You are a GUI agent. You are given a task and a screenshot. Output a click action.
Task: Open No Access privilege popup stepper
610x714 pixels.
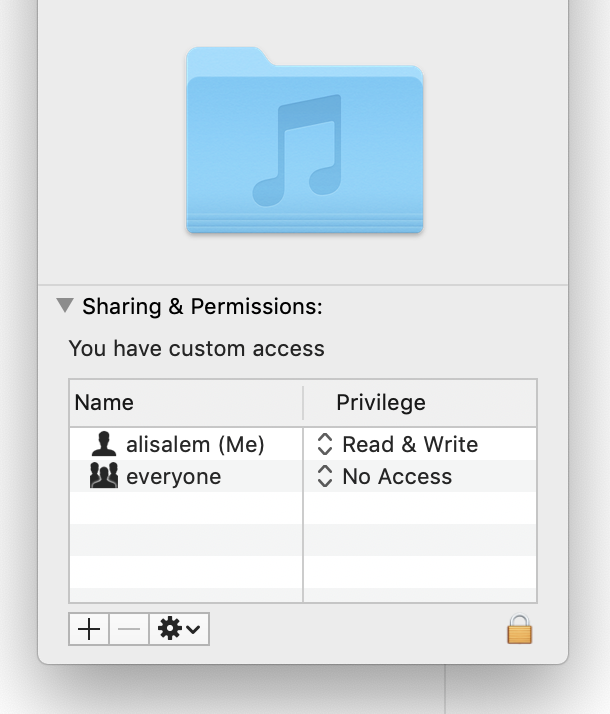click(325, 476)
